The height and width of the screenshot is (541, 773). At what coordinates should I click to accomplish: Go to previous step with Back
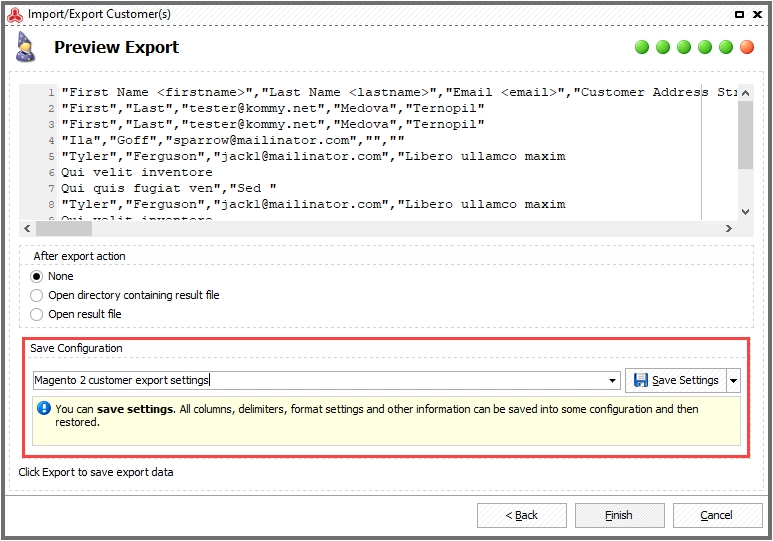[x=522, y=515]
